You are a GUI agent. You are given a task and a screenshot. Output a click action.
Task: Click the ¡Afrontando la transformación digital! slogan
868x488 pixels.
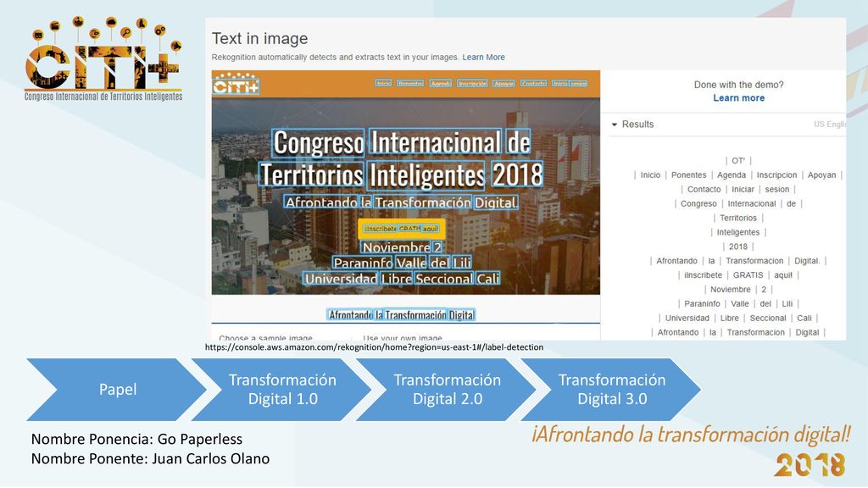[691, 435]
